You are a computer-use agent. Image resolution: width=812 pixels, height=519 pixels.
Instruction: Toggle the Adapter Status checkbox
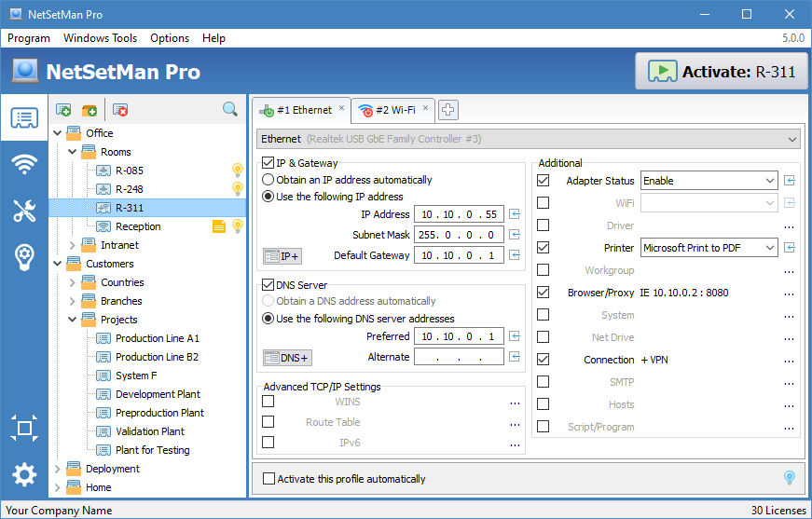[543, 180]
